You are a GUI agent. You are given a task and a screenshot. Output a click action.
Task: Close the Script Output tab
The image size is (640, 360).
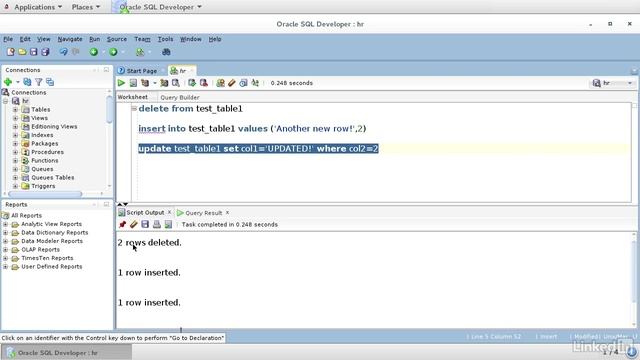point(169,212)
